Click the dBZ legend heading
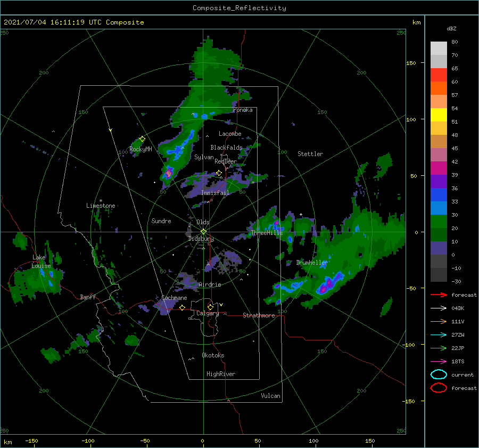This screenshot has width=479, height=448. [451, 29]
